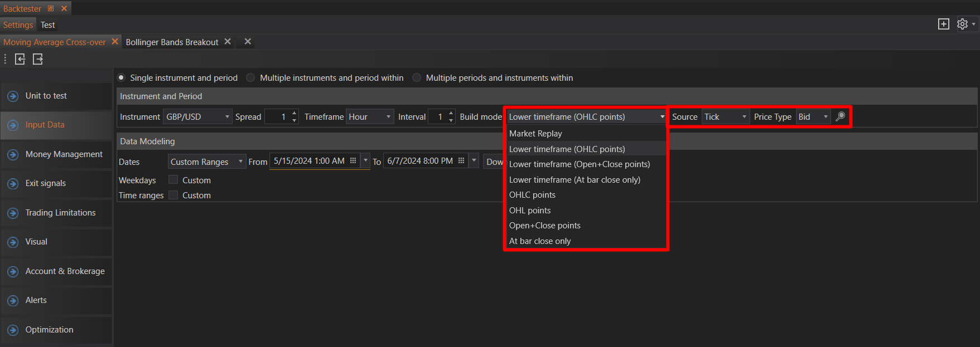
Task: Increase the Spread value with up arrow
Action: [x=295, y=113]
